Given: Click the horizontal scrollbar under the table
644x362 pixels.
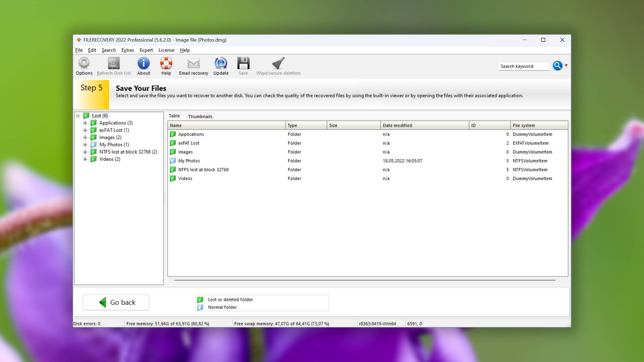Looking at the screenshot, I should pyautogui.click(x=365, y=280).
